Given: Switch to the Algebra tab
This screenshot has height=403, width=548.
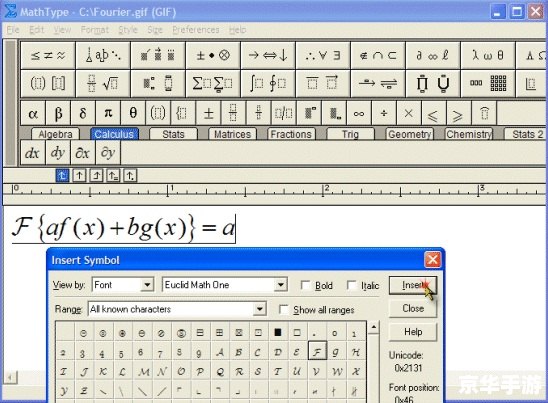Looking at the screenshot, I should pos(55,134).
